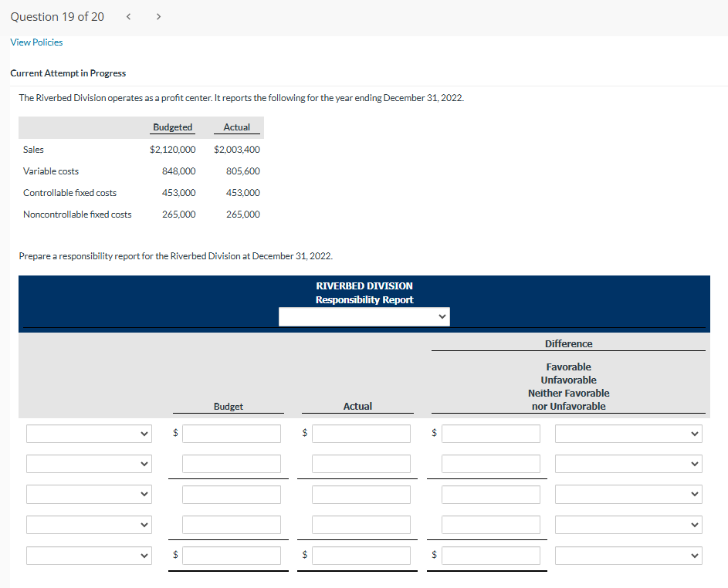The width and height of the screenshot is (728, 588).
Task: Open the View Policies link
Action: pos(36,42)
